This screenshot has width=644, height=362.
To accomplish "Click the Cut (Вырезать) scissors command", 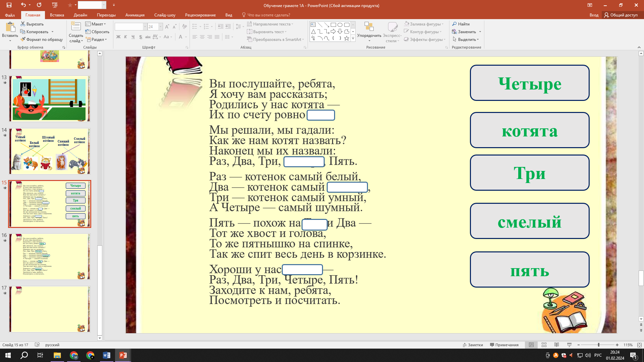I will (x=32, y=24).
